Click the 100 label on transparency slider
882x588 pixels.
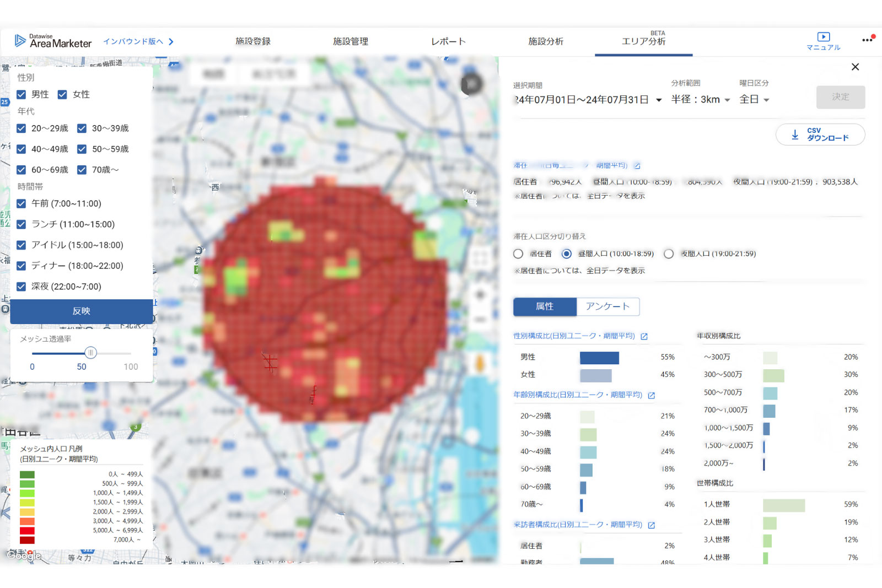coord(131,367)
